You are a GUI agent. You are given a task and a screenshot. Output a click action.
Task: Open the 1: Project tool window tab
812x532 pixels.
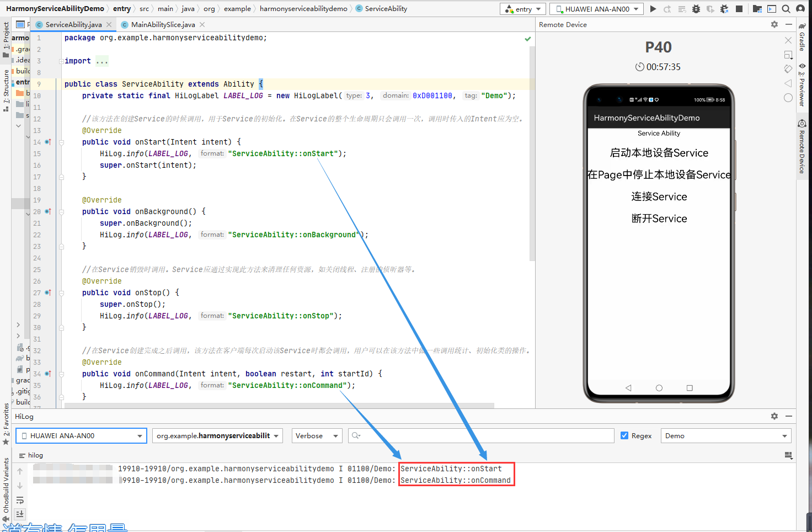click(6, 39)
